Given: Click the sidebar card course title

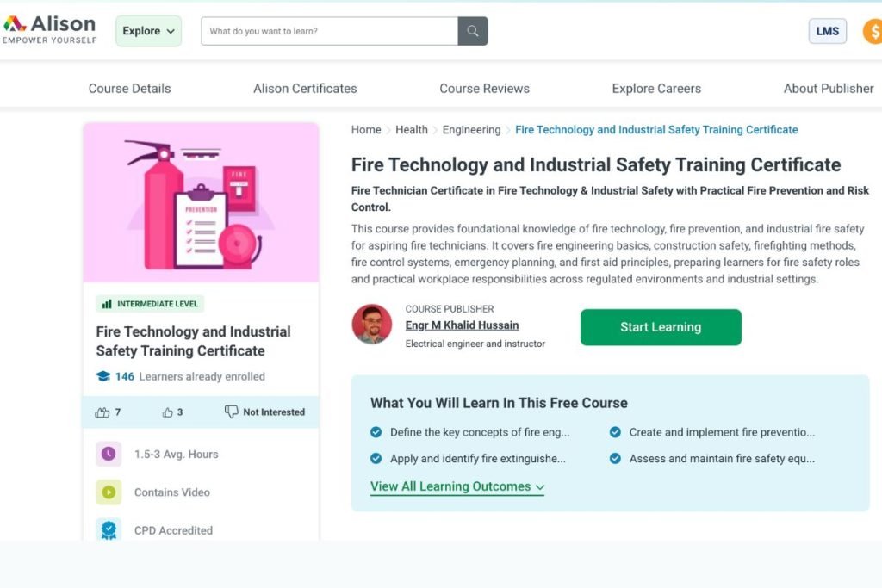Looking at the screenshot, I should pyautogui.click(x=194, y=341).
